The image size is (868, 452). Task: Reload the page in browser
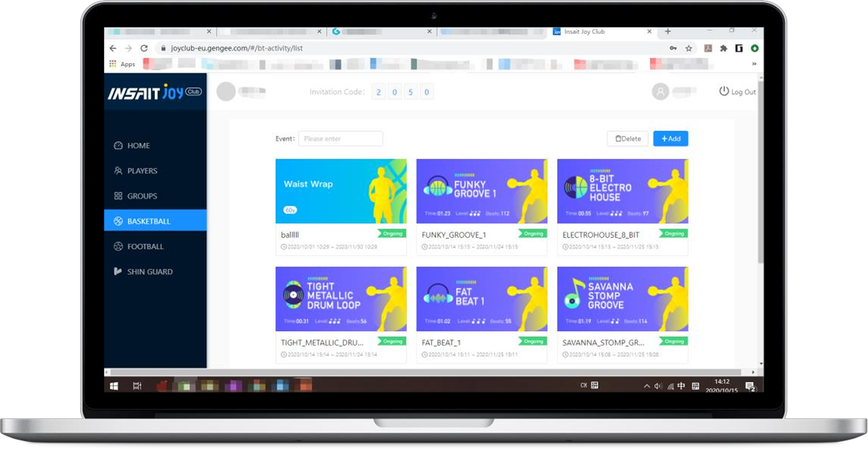pos(144,49)
